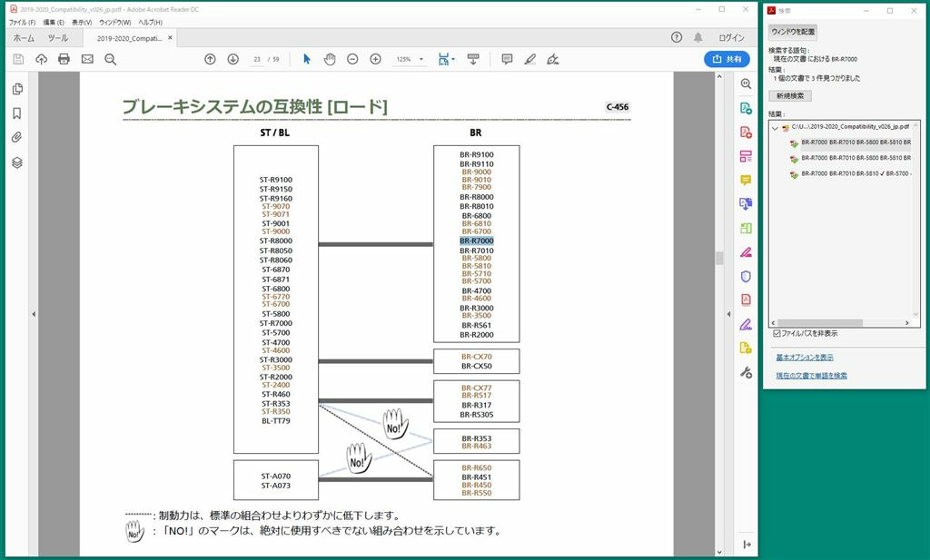Click the print icon in toolbar
This screenshot has width=930, height=560.
[64, 59]
